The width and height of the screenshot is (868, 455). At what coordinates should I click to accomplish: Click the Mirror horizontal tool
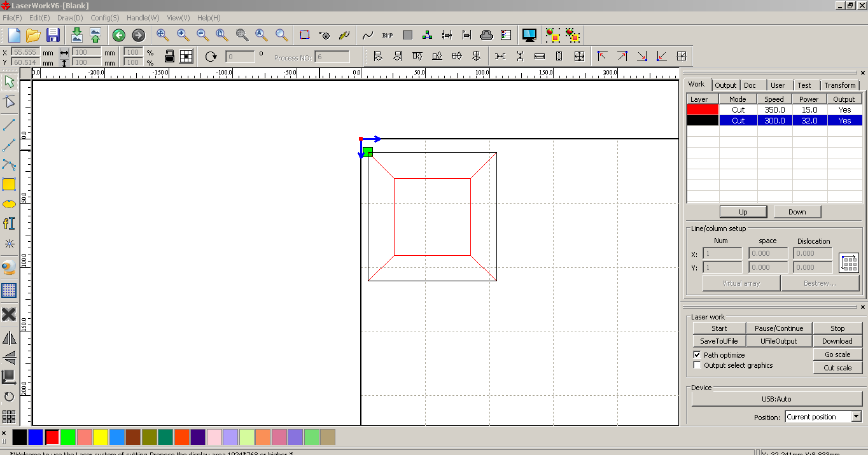9,338
